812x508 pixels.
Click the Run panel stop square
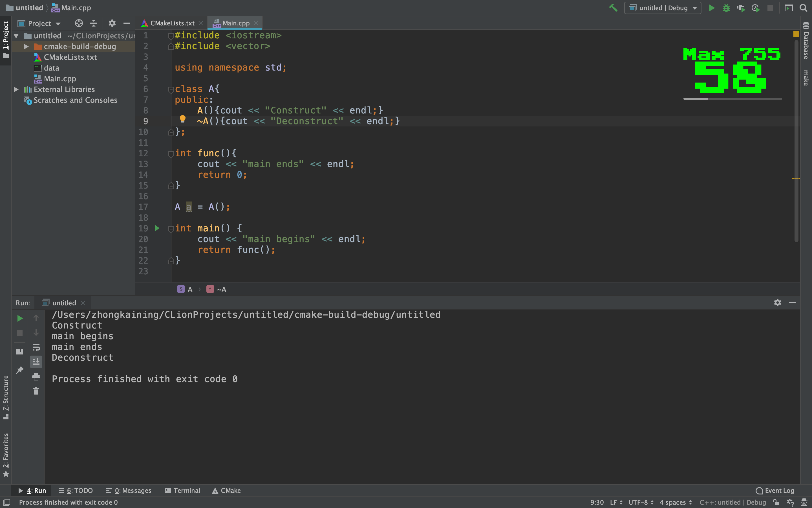(x=20, y=333)
